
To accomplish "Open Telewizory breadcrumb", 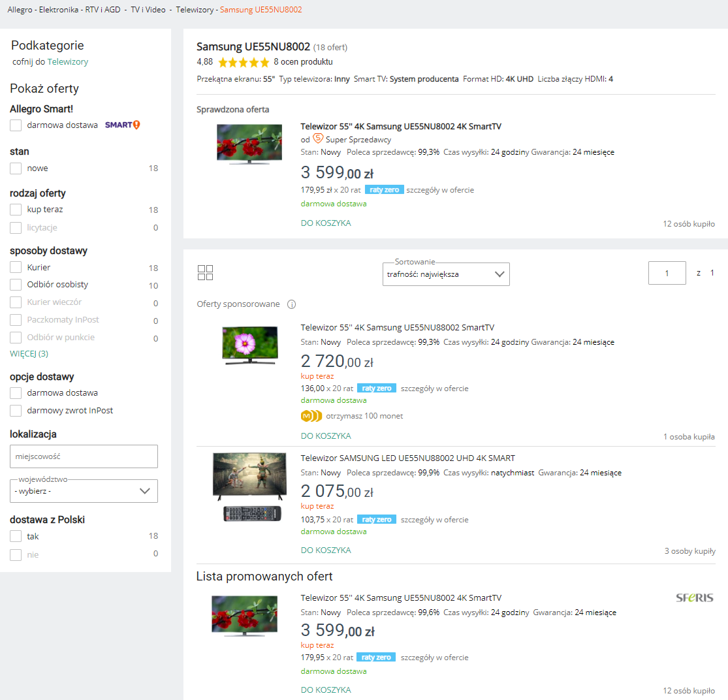I will pos(195,10).
